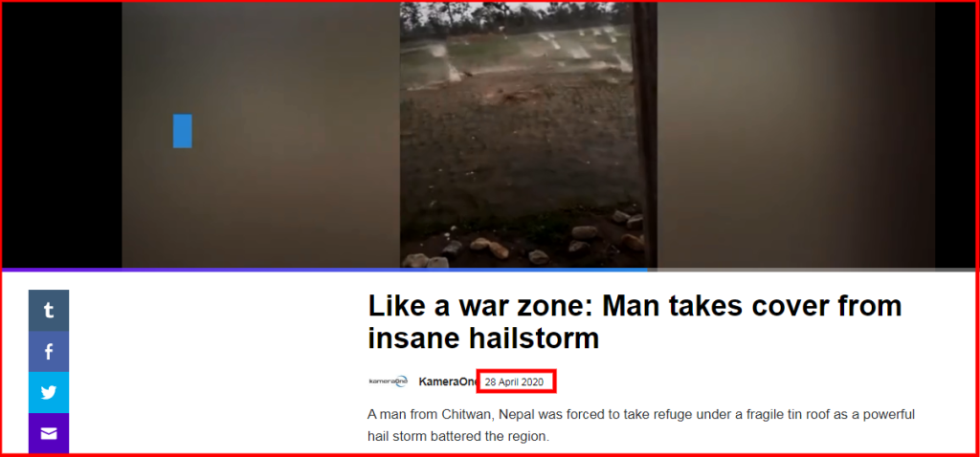Share the article on Facebook

(x=49, y=352)
